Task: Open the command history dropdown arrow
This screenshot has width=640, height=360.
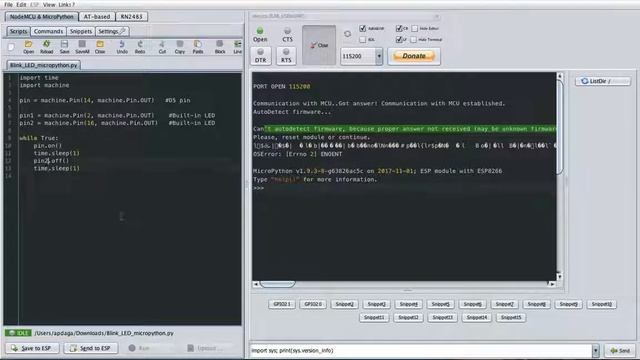Action: (596, 351)
